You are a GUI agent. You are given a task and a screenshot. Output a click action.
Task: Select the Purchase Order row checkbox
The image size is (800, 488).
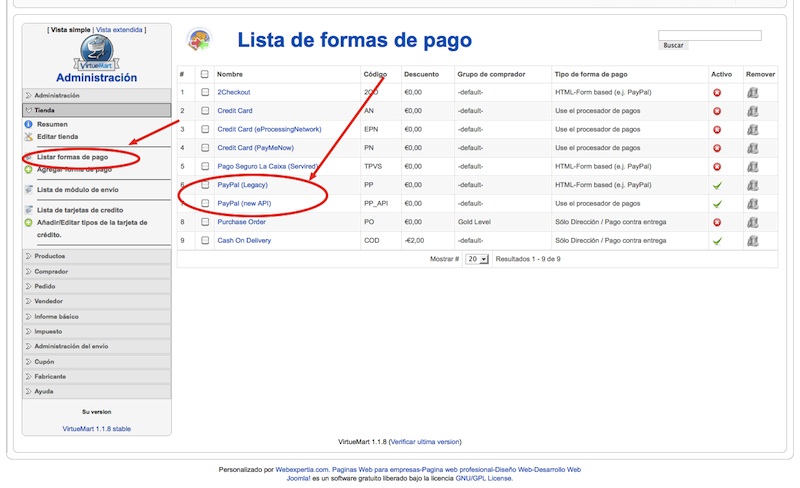point(205,222)
